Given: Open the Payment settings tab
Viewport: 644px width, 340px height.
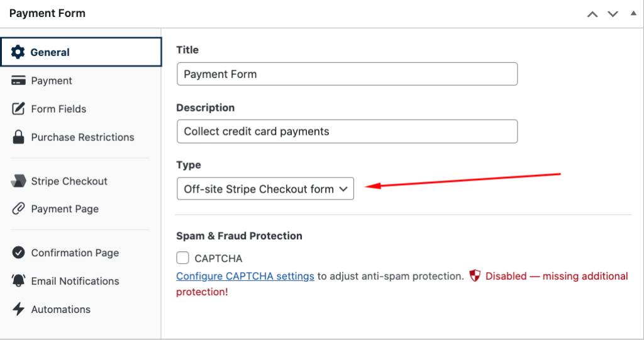Looking at the screenshot, I should [x=52, y=81].
